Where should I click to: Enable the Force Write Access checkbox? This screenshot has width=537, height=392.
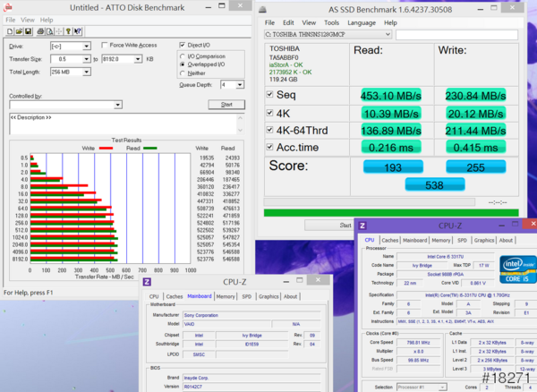pyautogui.click(x=104, y=45)
